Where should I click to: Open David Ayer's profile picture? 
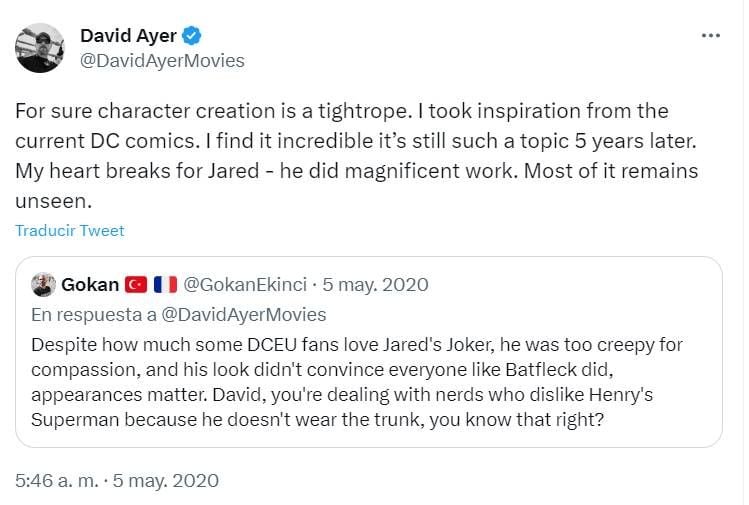tap(41, 48)
